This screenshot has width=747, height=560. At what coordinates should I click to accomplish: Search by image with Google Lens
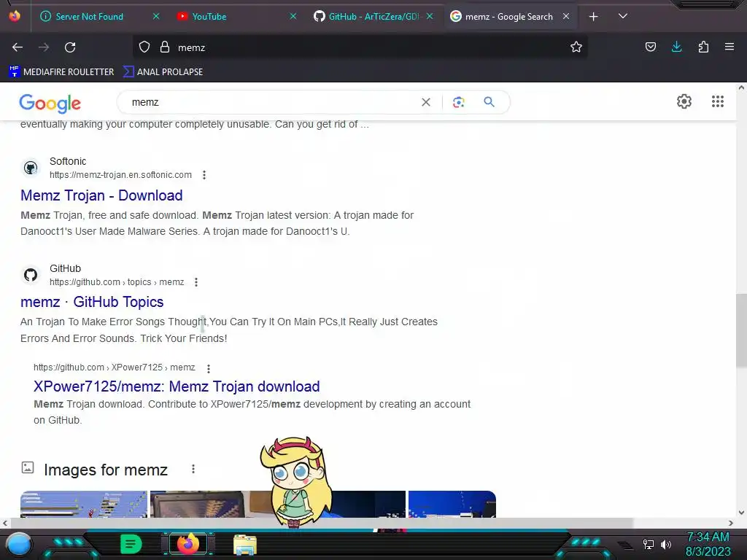(458, 102)
